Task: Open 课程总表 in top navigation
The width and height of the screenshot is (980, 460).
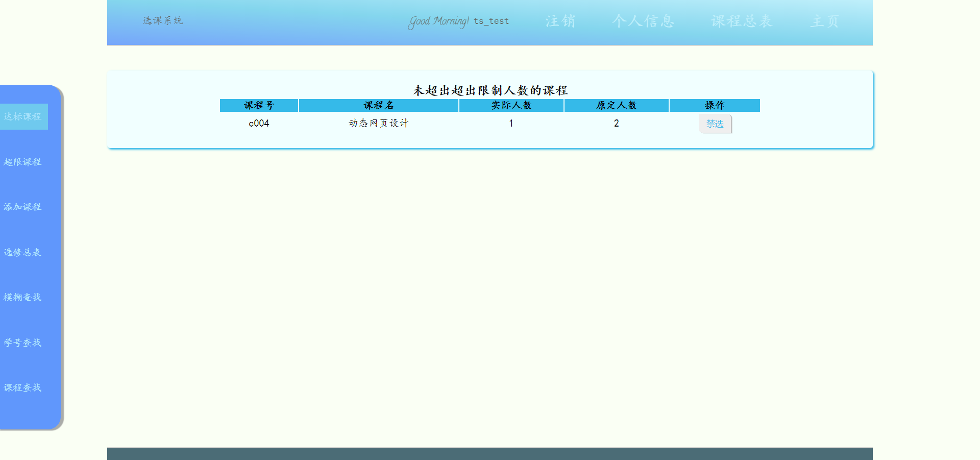Action: click(x=742, y=21)
